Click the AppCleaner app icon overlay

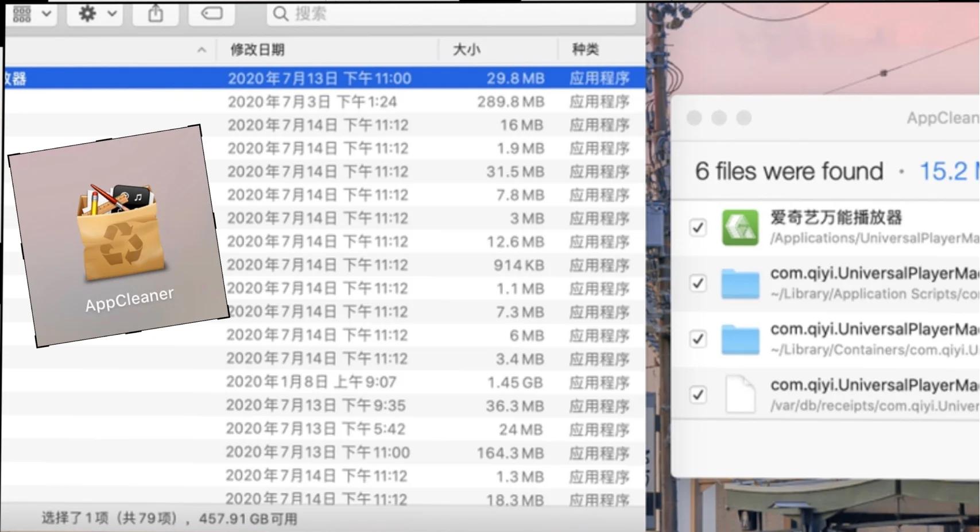click(122, 232)
